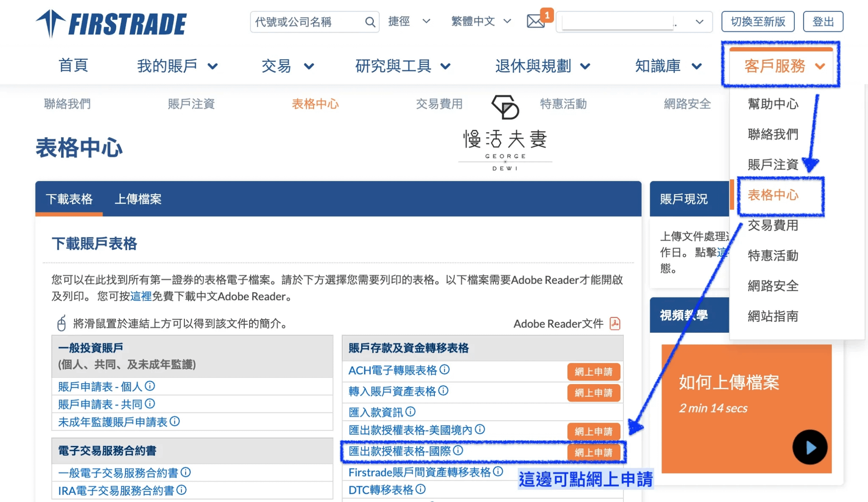Select 聯絡我們 in the dropdown menu
868x502 pixels.
[x=773, y=134]
